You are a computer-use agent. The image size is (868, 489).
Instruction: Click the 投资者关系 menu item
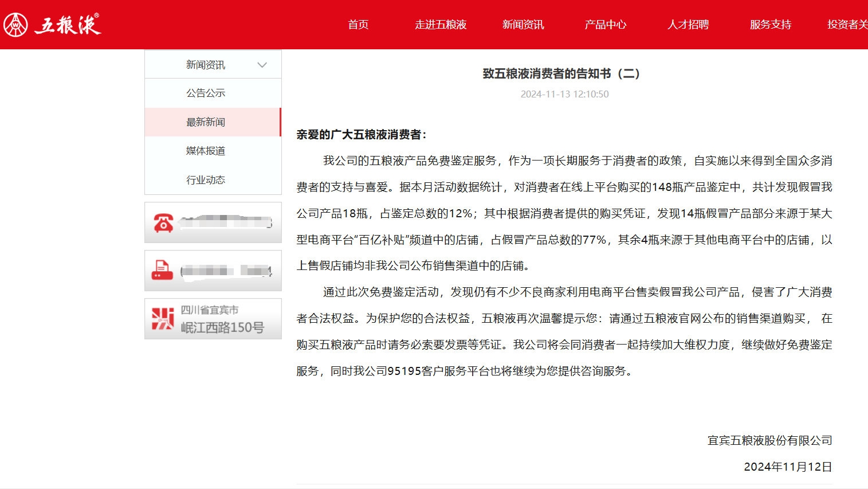847,25
